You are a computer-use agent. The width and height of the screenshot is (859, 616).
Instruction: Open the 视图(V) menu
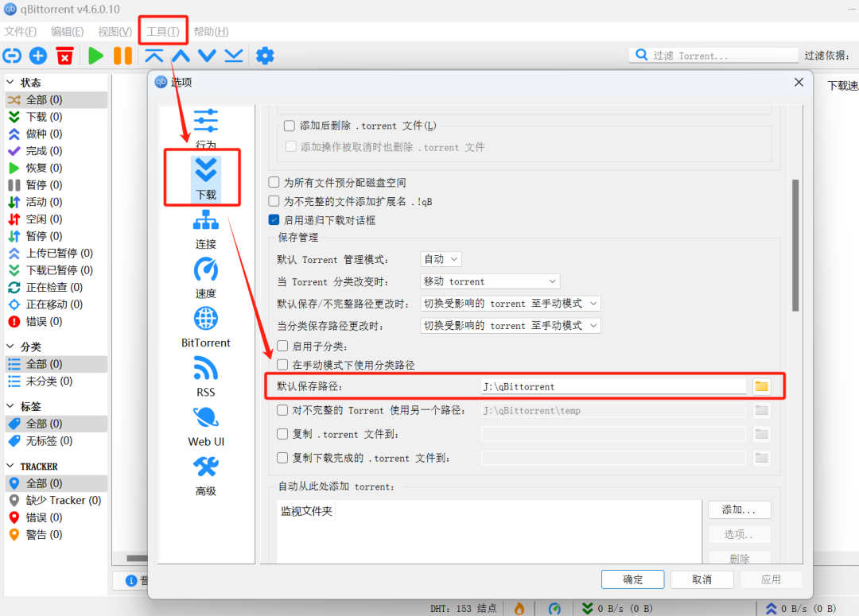coord(115,31)
